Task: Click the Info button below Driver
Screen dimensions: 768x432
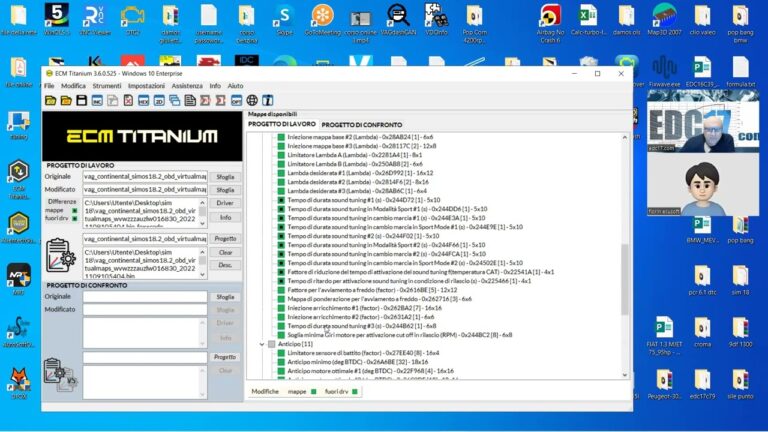Action: click(225, 217)
